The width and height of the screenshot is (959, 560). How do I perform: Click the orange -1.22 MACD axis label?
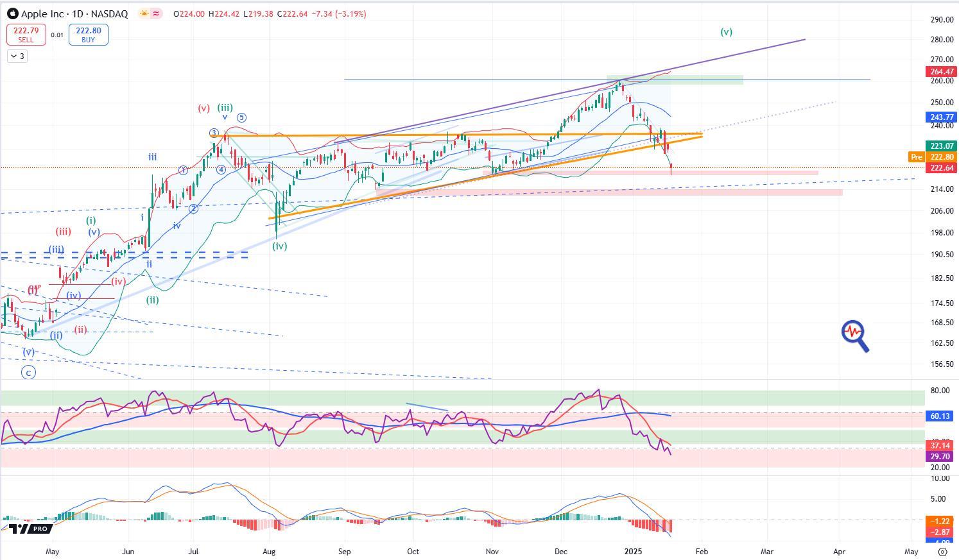point(941,522)
